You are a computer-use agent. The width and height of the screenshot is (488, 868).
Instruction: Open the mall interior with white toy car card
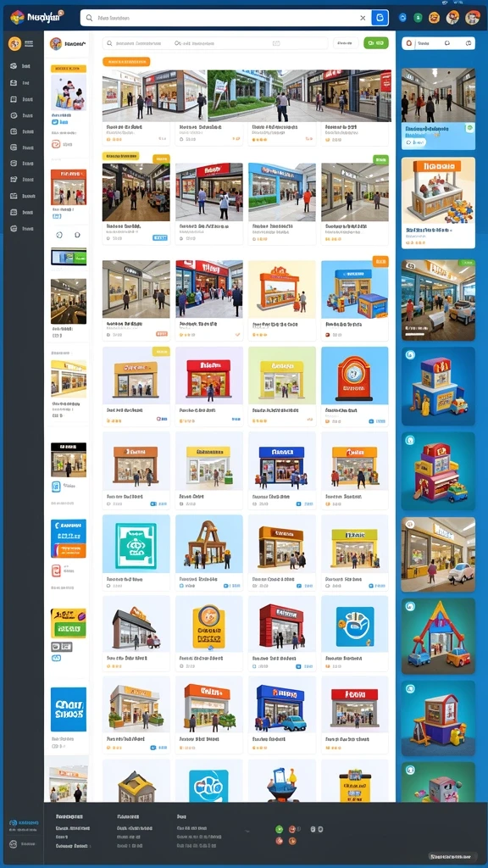point(438,554)
